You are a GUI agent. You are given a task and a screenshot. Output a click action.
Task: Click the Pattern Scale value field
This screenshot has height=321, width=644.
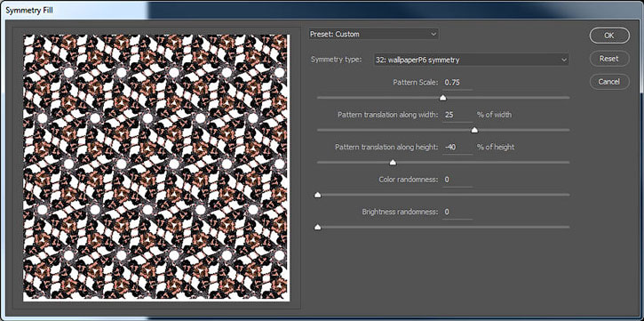[457, 83]
